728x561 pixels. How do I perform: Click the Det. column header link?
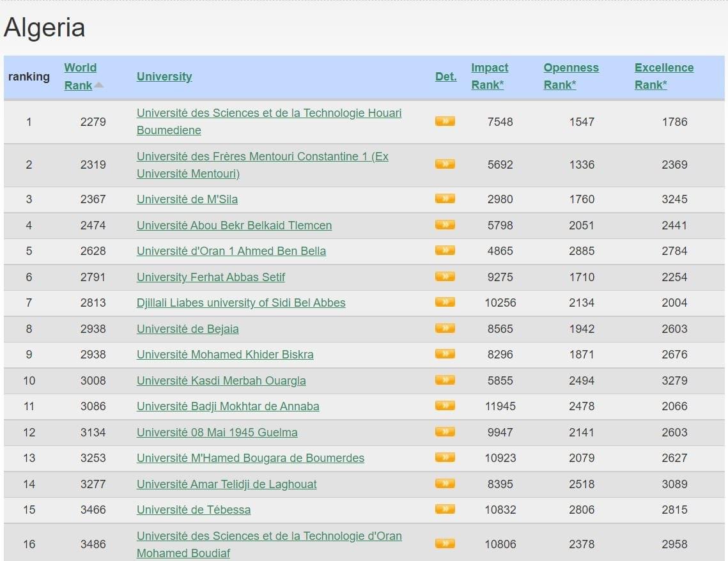coord(445,77)
